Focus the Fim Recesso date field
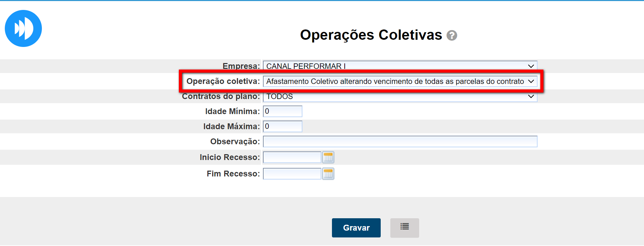 [292, 174]
